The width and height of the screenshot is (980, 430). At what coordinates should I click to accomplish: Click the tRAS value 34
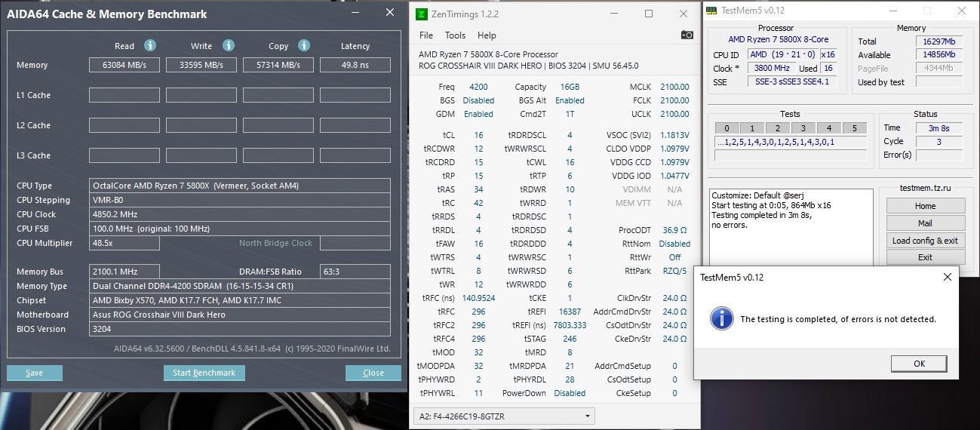click(478, 189)
